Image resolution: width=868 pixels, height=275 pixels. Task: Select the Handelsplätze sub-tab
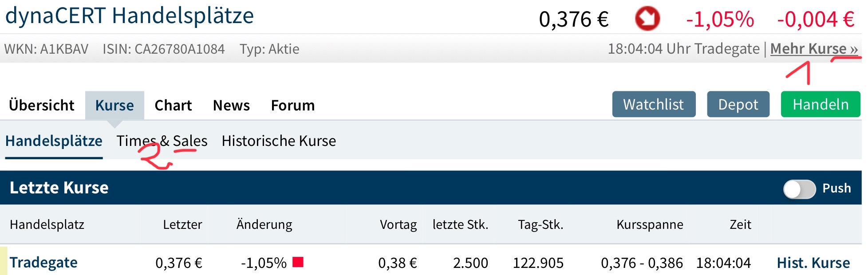[54, 141]
